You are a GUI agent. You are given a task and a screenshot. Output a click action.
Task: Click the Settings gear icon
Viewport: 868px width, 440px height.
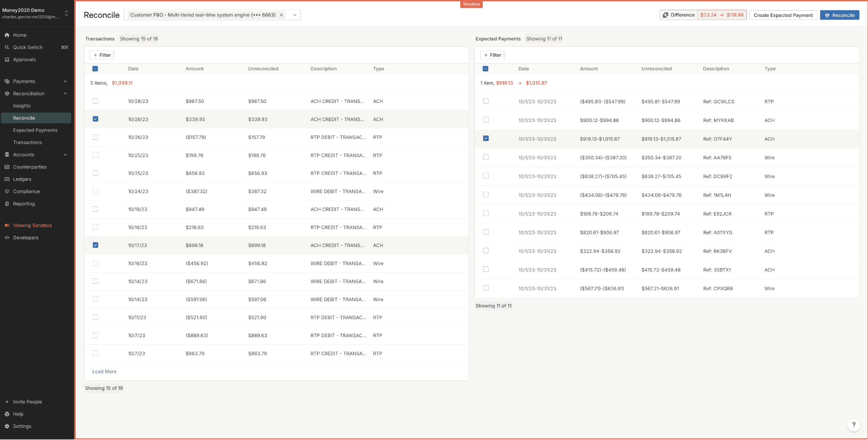click(7, 427)
